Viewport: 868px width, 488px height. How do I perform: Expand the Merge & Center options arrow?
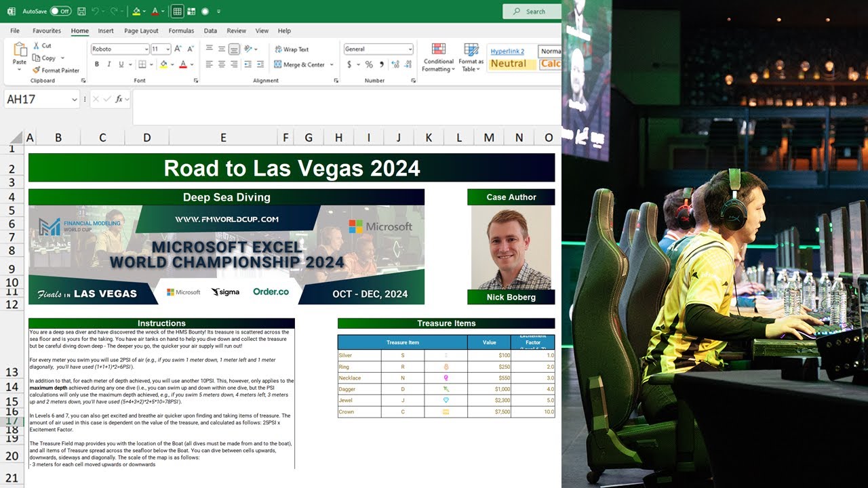[x=332, y=64]
